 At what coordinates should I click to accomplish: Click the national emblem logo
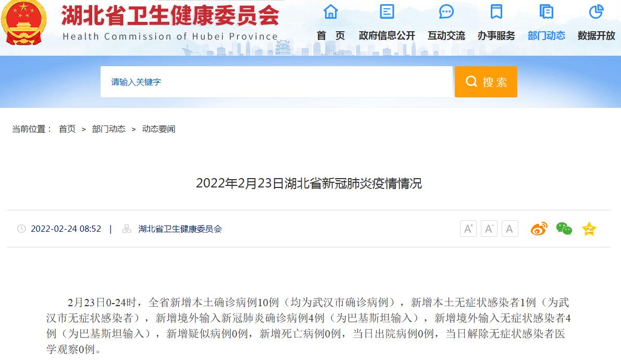tap(24, 23)
